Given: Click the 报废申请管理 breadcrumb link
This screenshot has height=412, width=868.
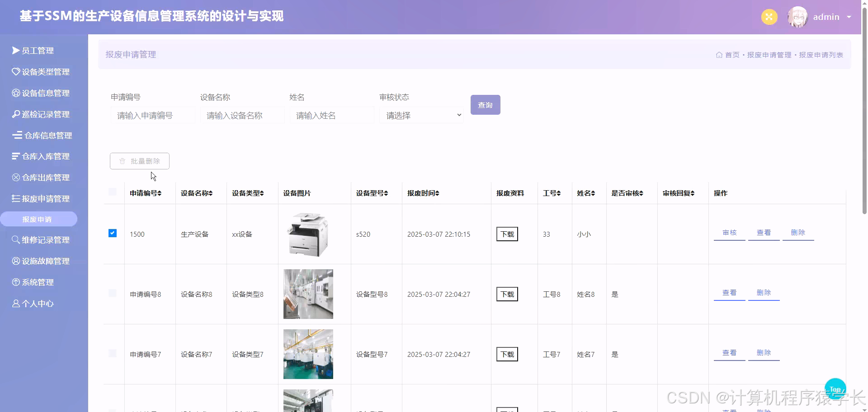Looking at the screenshot, I should 769,55.
